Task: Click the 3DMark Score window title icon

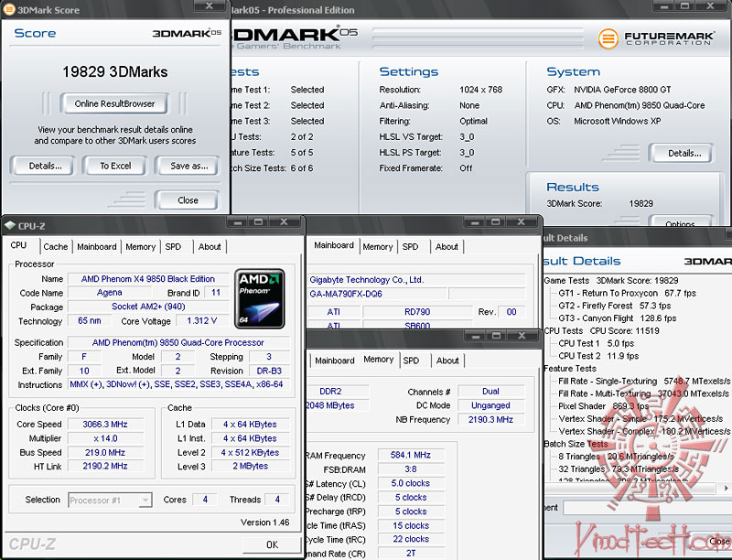Action: coord(9,10)
